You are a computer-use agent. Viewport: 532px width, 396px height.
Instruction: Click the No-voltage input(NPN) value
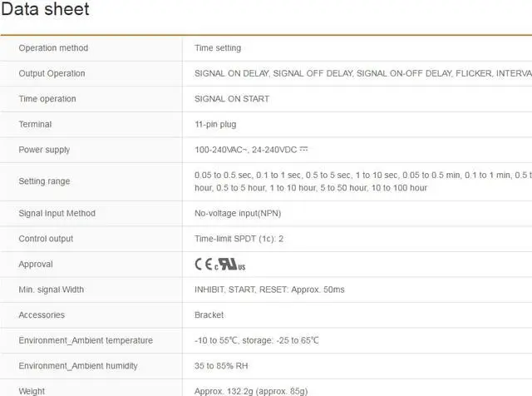[238, 213]
